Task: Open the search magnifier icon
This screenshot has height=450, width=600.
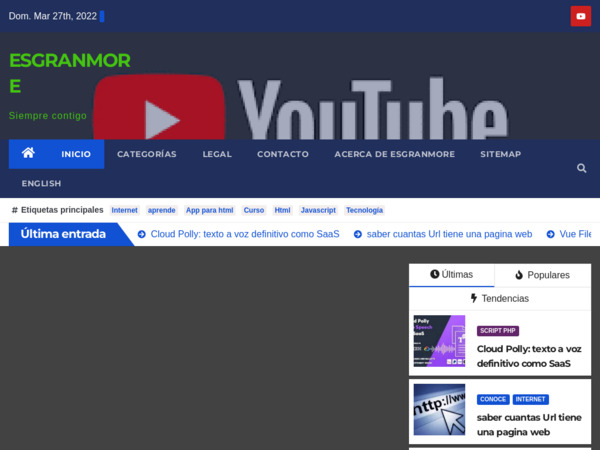Action: [x=581, y=168]
